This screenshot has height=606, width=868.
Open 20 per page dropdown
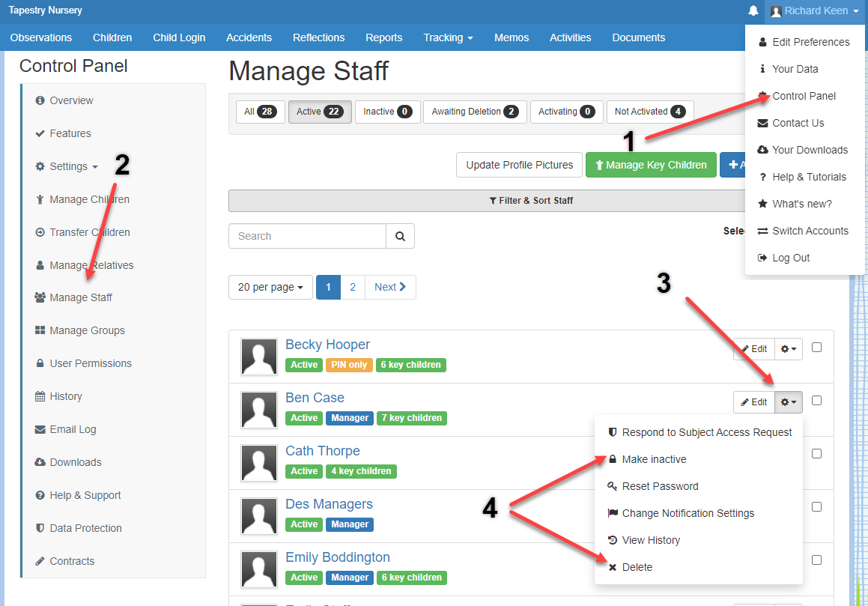(x=270, y=287)
